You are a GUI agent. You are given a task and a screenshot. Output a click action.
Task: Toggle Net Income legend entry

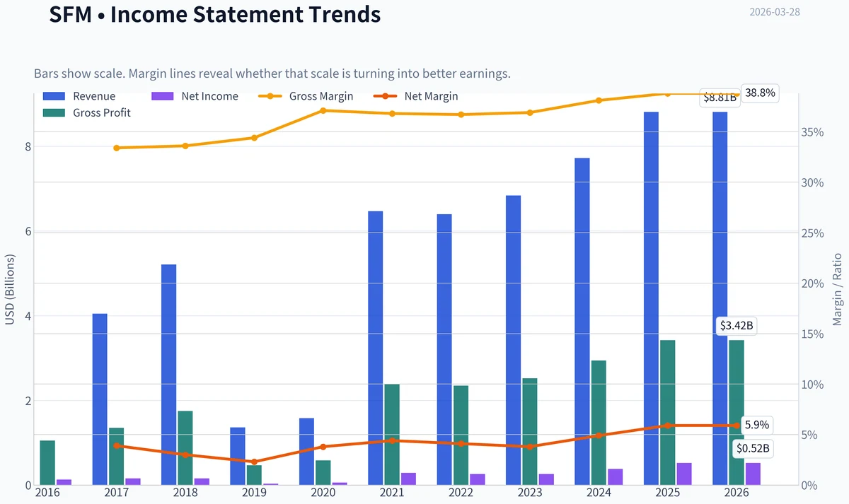(195, 96)
